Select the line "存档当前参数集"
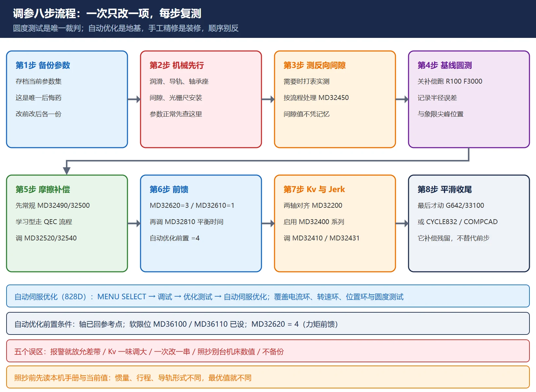536x392 pixels. pyautogui.click(x=39, y=81)
